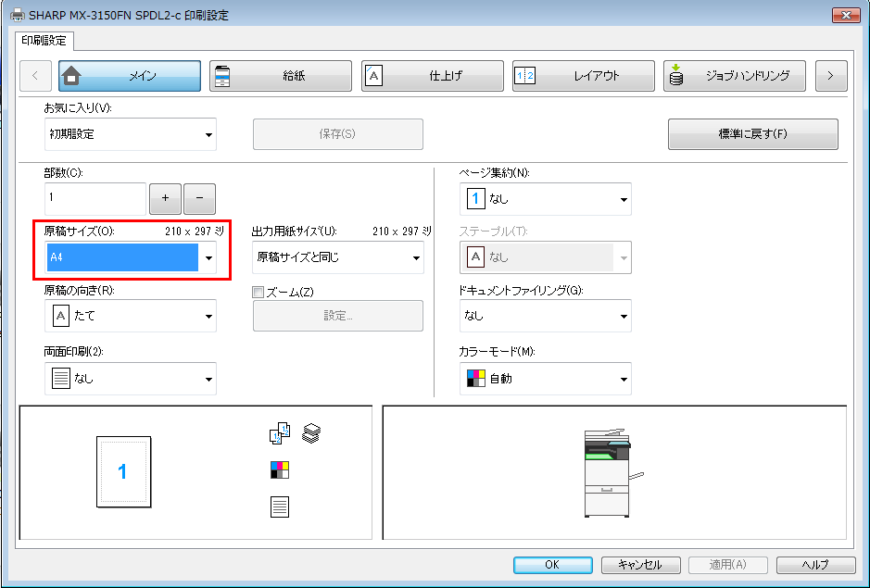Click the single-sided page icon in preview
This screenshot has height=588, width=870.
pos(280,507)
